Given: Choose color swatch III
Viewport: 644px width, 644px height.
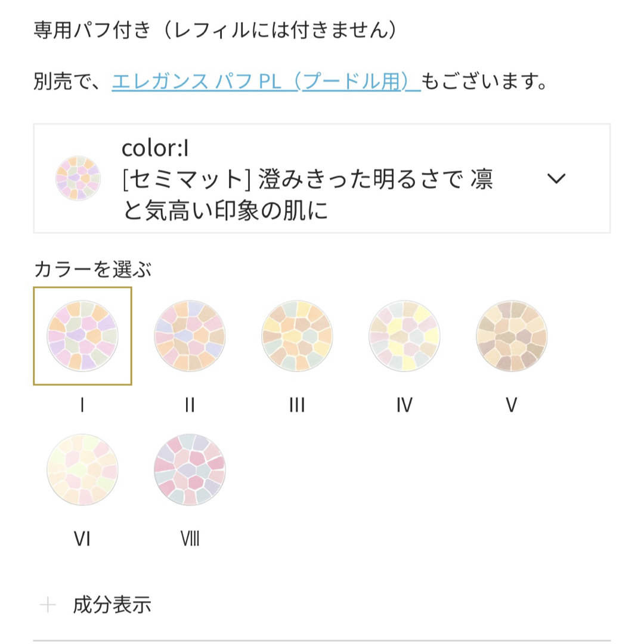Looking at the screenshot, I should (297, 336).
